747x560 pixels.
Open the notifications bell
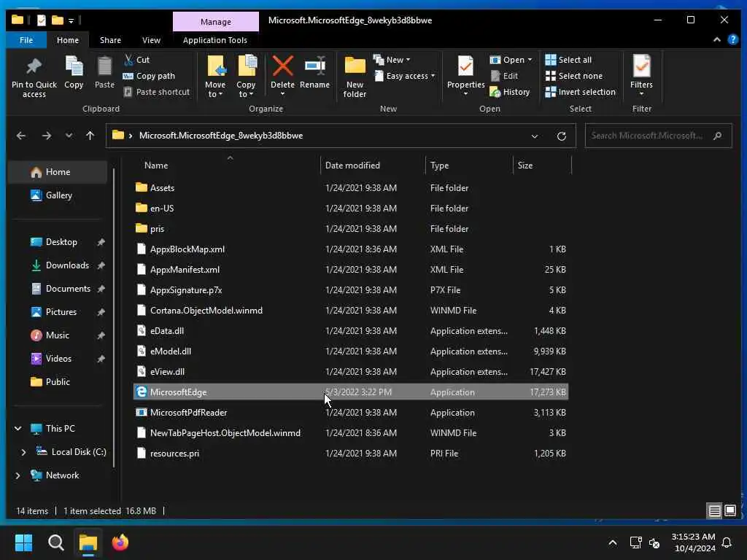(x=727, y=542)
